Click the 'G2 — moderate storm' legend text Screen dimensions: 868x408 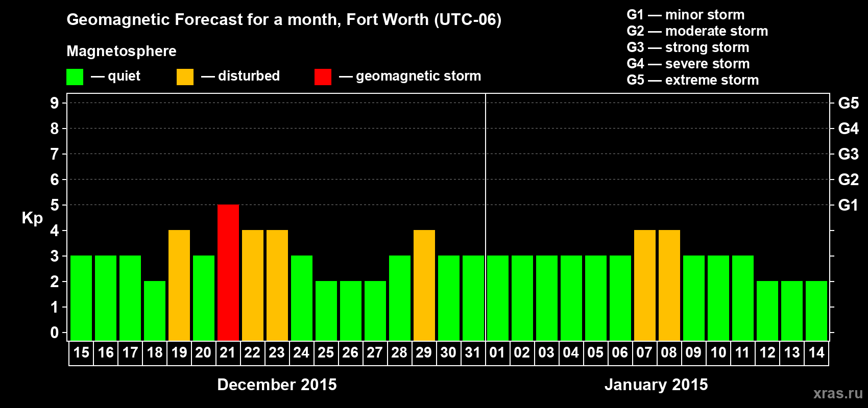click(x=697, y=31)
